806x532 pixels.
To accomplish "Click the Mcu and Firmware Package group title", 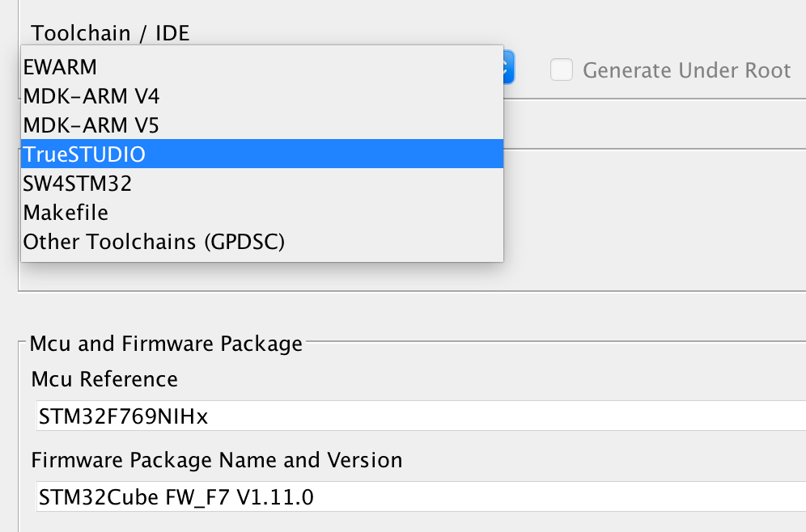I will pyautogui.click(x=166, y=344).
